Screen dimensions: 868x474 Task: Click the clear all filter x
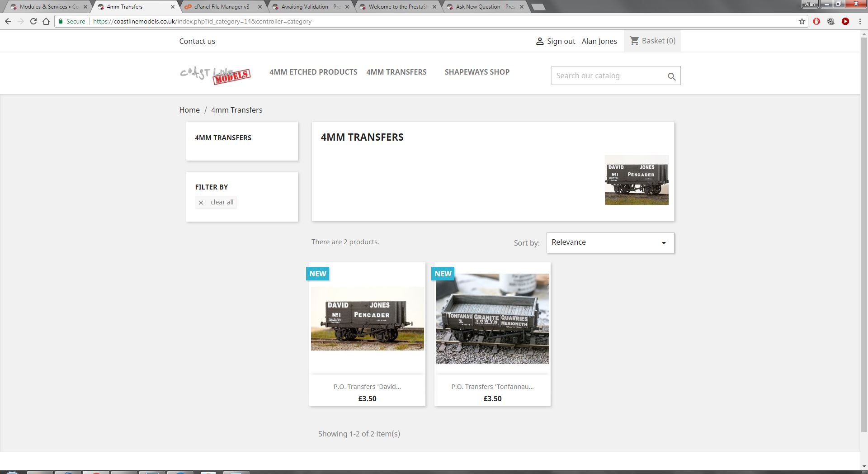201,203
